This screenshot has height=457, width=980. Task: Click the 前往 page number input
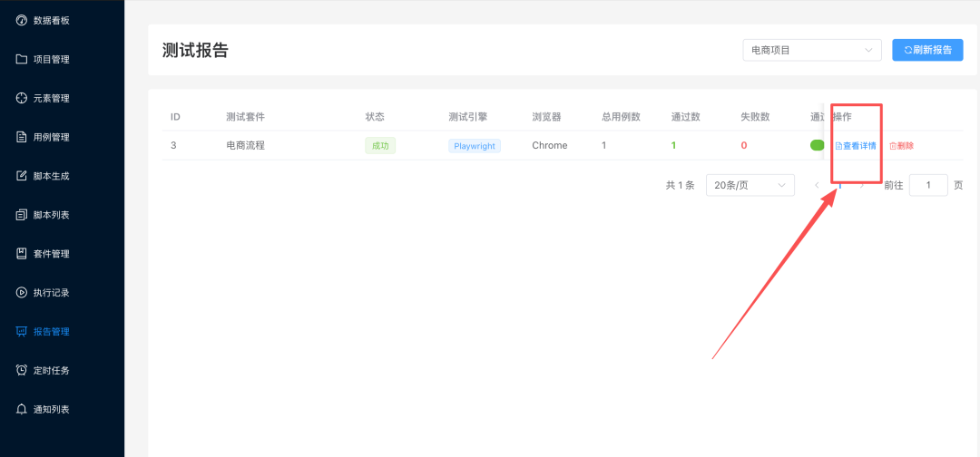[928, 185]
